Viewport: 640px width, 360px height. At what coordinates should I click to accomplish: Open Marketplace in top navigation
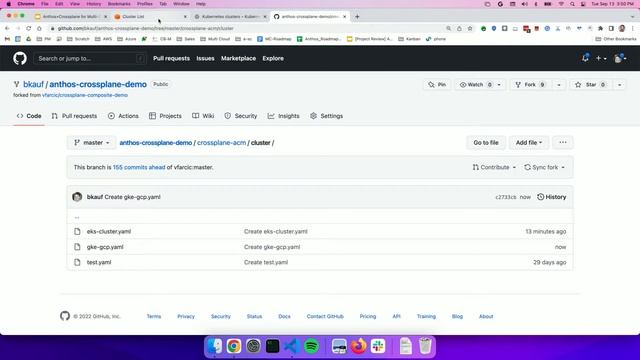pos(238,58)
